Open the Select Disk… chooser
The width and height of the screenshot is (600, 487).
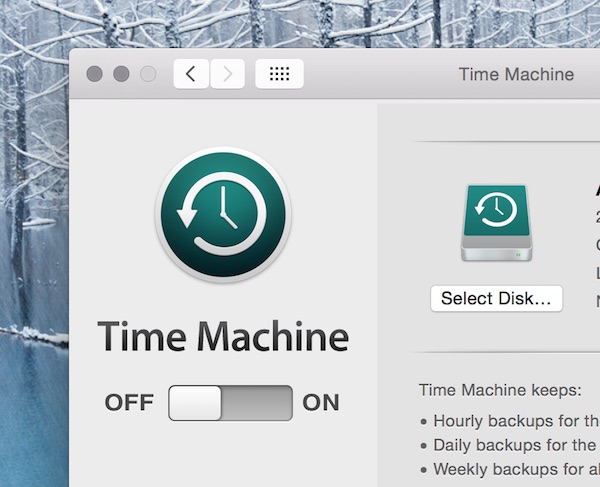coord(496,298)
